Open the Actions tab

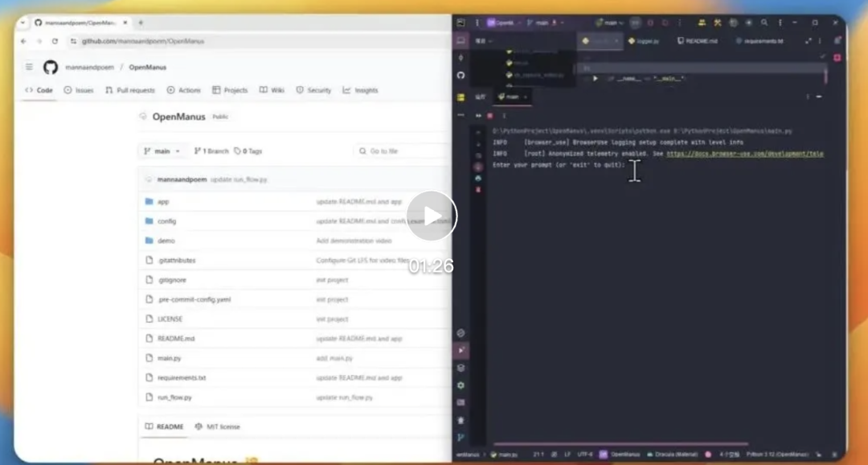click(x=184, y=90)
